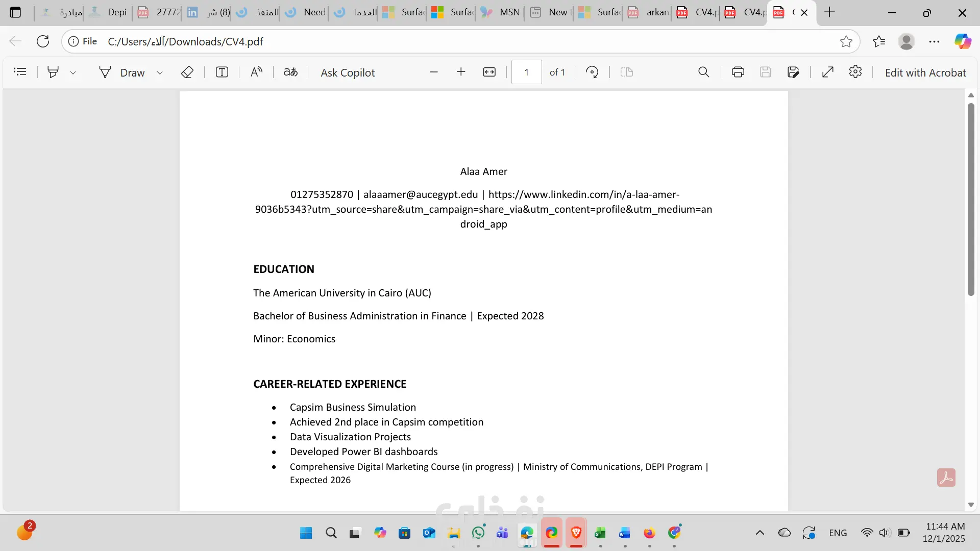Enter full screen mode
This screenshot has width=980, height=551.
tap(828, 72)
